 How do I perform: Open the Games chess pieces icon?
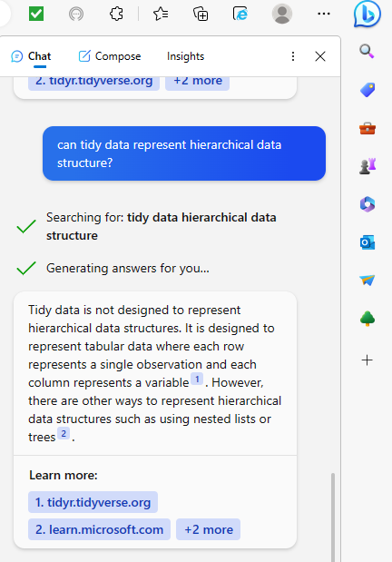(367, 166)
